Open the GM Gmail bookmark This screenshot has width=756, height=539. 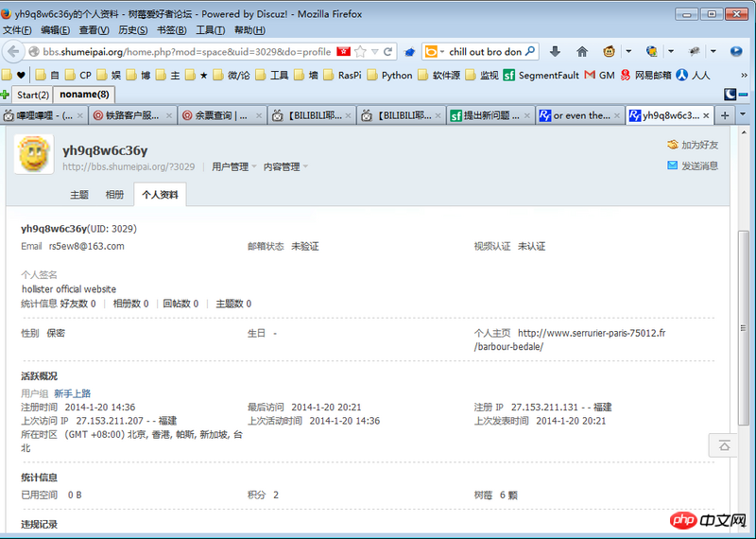pyautogui.click(x=599, y=75)
